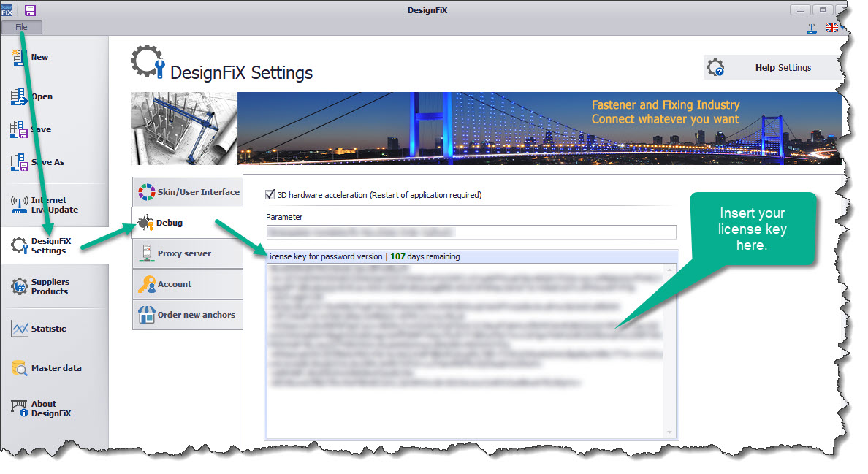Open Suppliers Products page

pos(50,286)
